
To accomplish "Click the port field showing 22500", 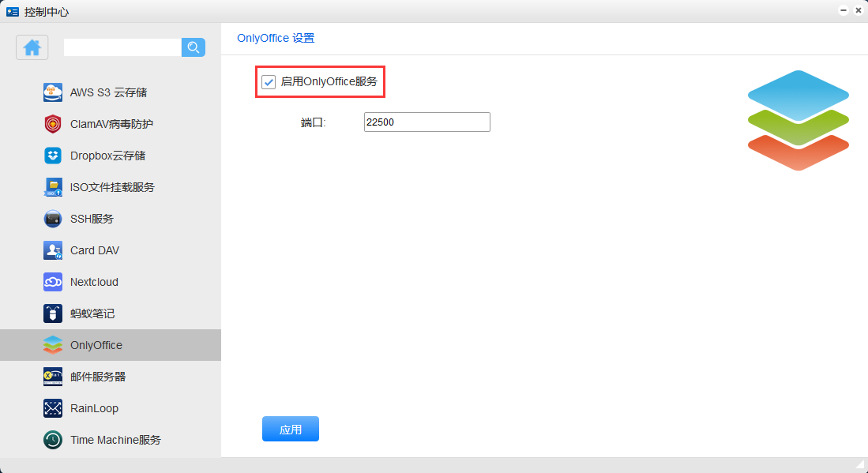I will [426, 122].
